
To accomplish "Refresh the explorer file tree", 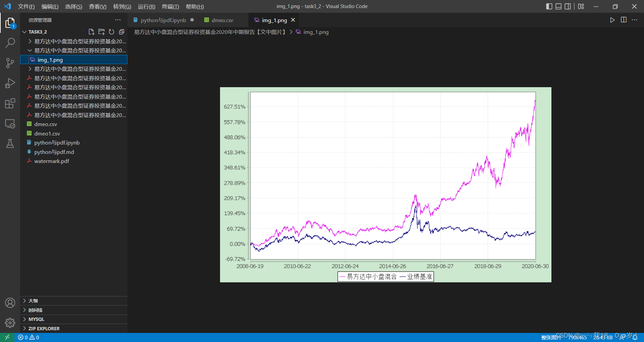I will (x=111, y=32).
